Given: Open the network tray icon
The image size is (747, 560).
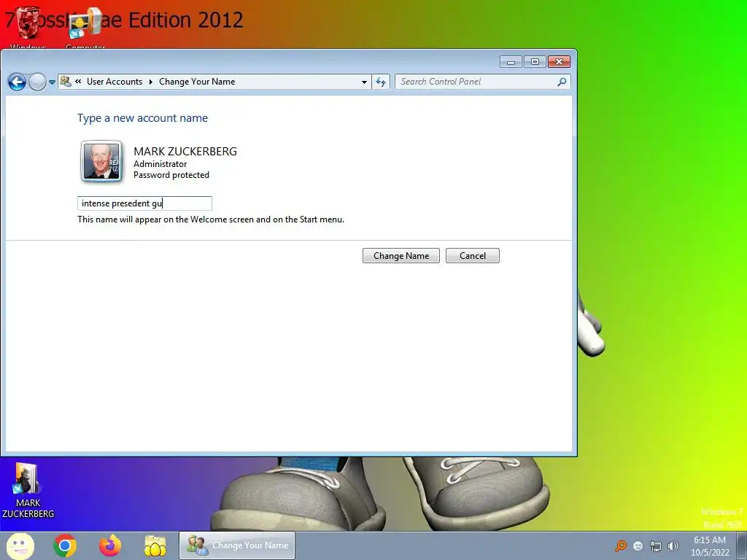Looking at the screenshot, I should (656, 546).
